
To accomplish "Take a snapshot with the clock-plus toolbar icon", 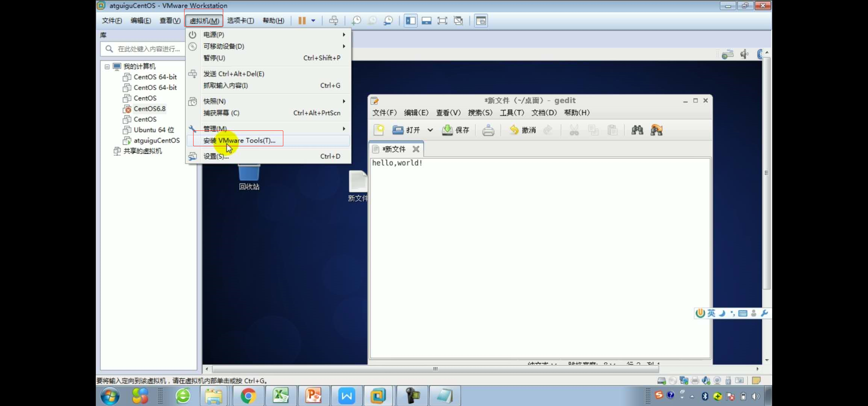I will point(357,21).
